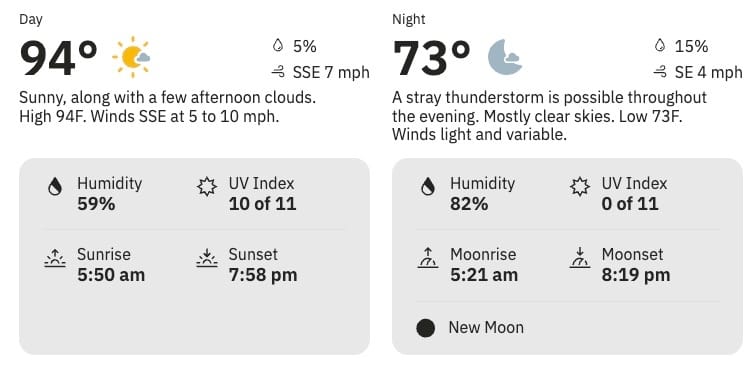This screenshot has height=366, width=756.
Task: Click the day precipitation chance drop icon
Action: pyautogui.click(x=277, y=46)
